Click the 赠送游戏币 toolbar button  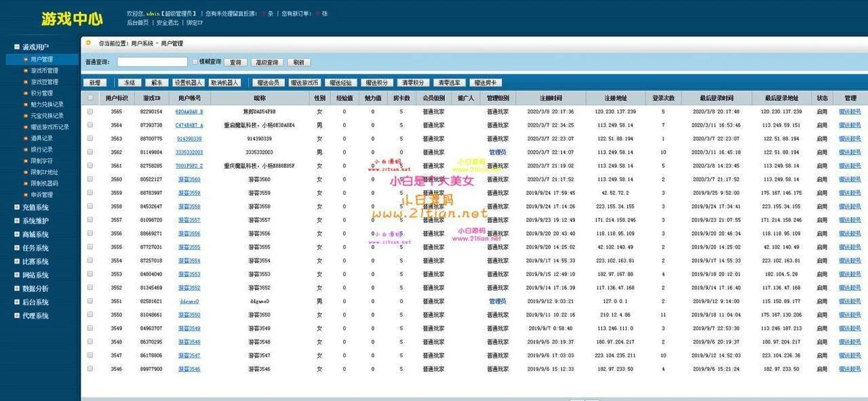pos(304,83)
